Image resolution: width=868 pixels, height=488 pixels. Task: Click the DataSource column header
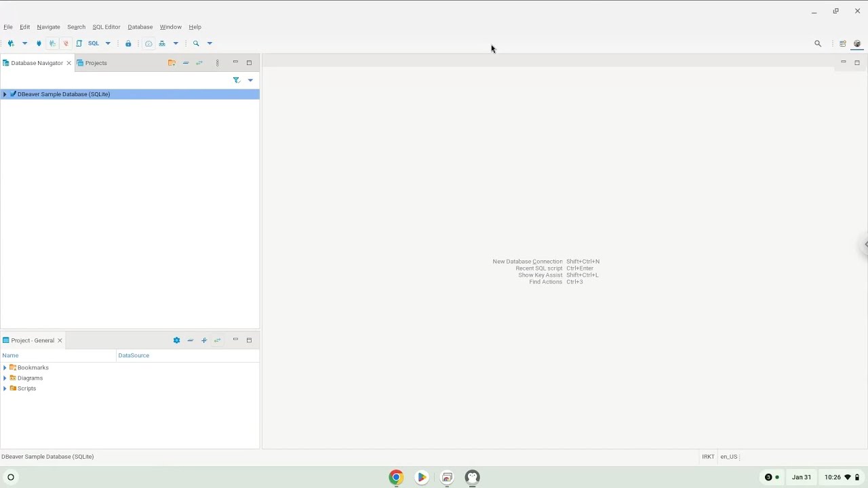[188, 355]
